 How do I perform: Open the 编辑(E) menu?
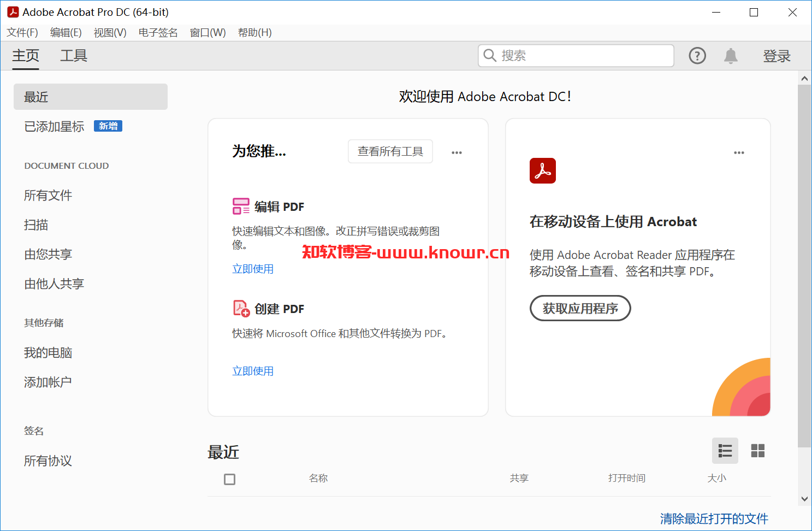tap(66, 33)
